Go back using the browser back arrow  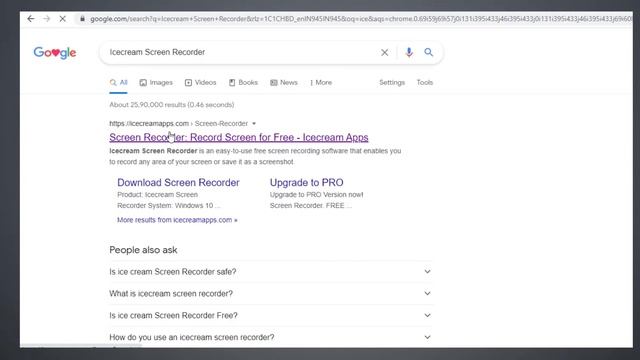point(31,19)
